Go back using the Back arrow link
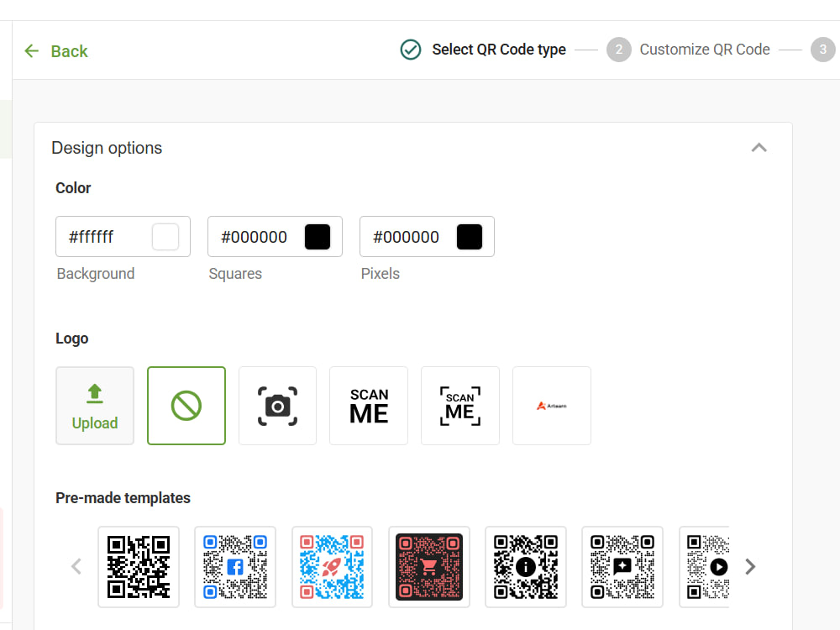This screenshot has height=630, width=840. coord(55,51)
